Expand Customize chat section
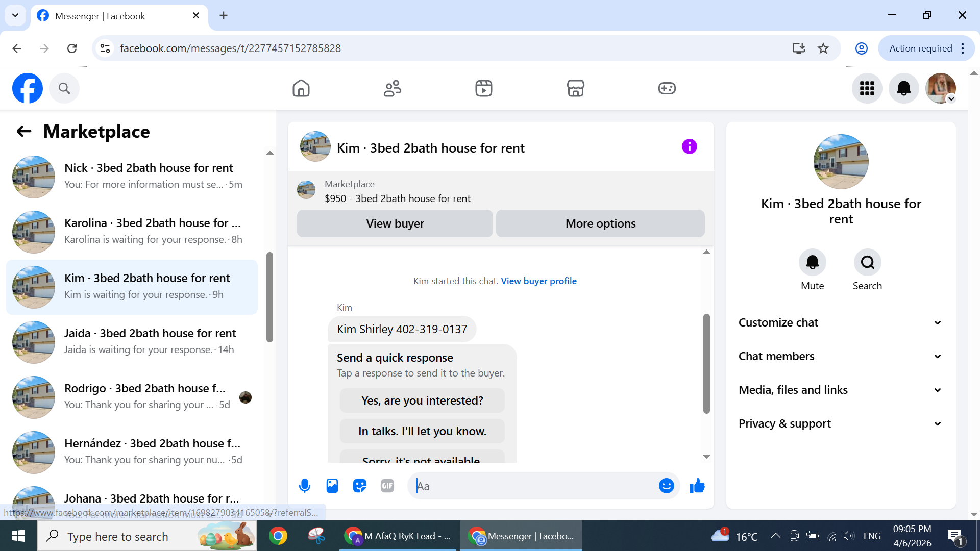 click(x=841, y=322)
